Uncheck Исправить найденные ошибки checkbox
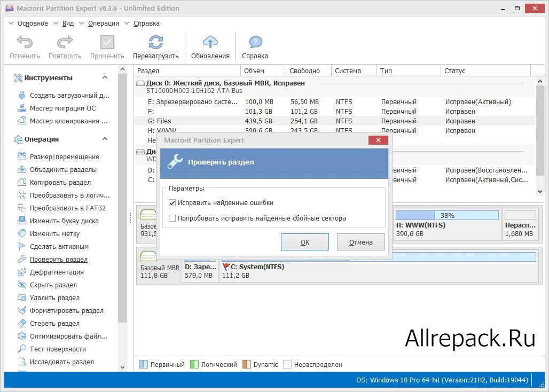This screenshot has width=549, height=392. click(172, 202)
